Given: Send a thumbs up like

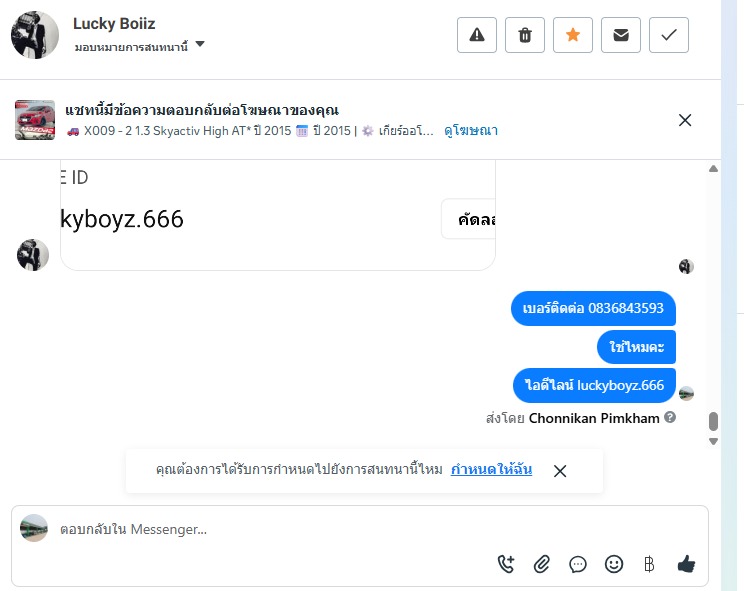Looking at the screenshot, I should pyautogui.click(x=686, y=564).
